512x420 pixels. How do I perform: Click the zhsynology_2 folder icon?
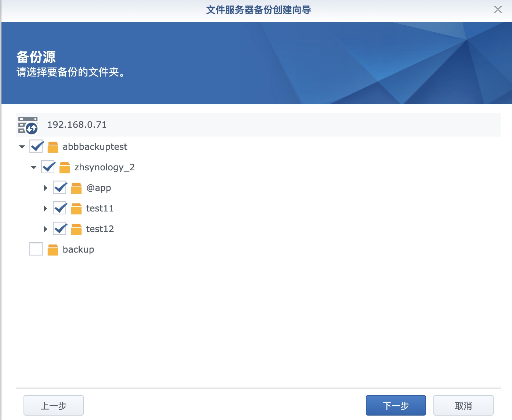point(65,167)
